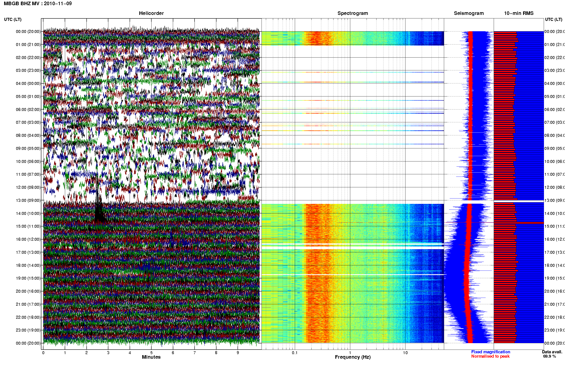Click the left time label 19:00 (15:00)

coord(28,278)
